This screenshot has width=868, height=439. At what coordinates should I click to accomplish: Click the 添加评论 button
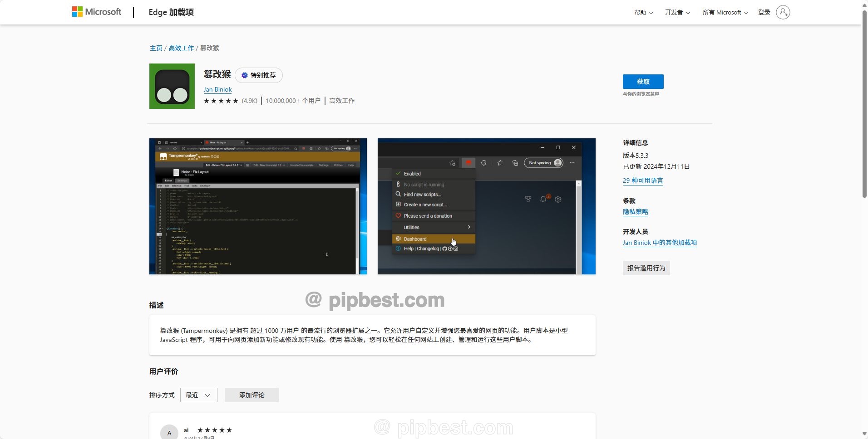pyautogui.click(x=252, y=395)
